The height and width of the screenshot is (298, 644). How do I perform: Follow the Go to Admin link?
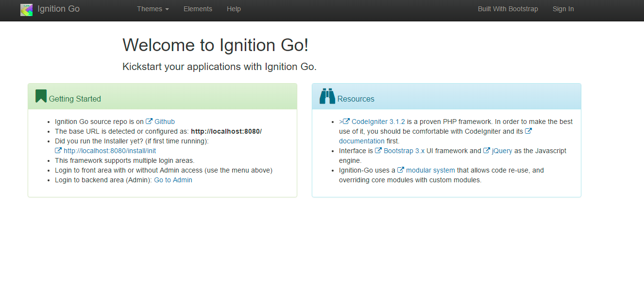pyautogui.click(x=173, y=180)
